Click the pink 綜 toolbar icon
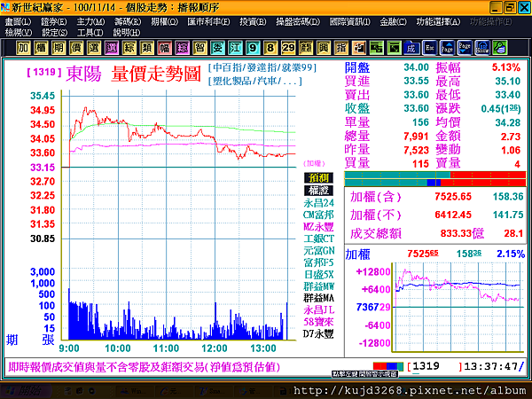532x399 pixels. tap(182, 48)
